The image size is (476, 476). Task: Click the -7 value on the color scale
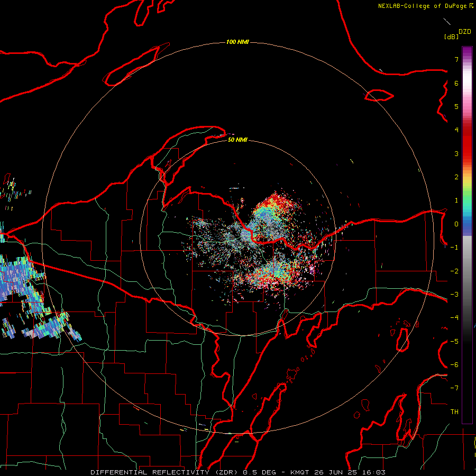coord(454,388)
